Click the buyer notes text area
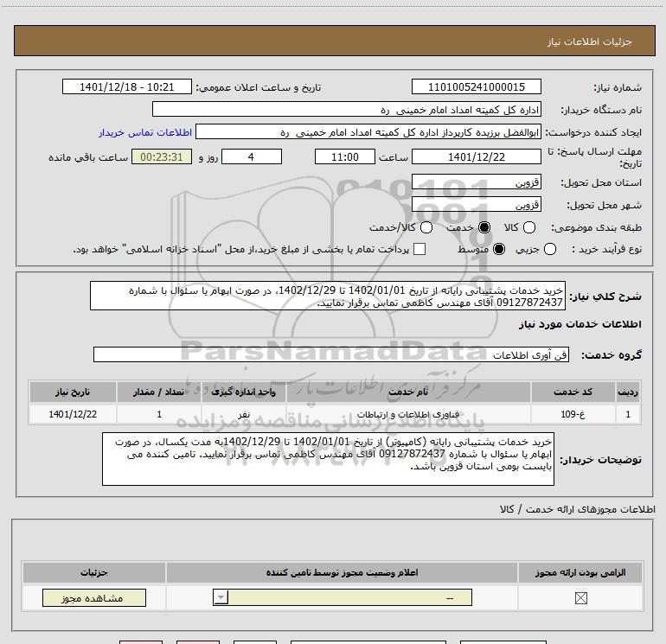Screen dimensions: 666x644 pyautogui.click(x=328, y=459)
